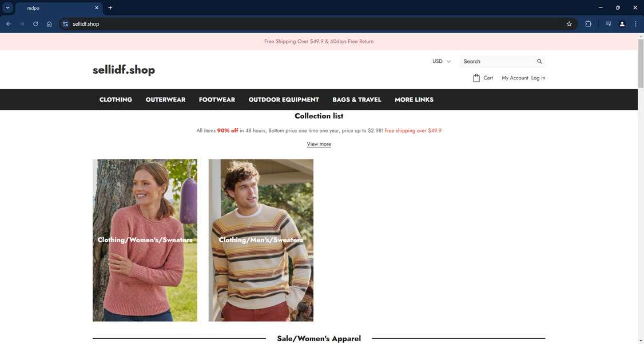The width and height of the screenshot is (644, 344).
Task: Expand the MORE LINKS dropdown
Action: tap(414, 99)
